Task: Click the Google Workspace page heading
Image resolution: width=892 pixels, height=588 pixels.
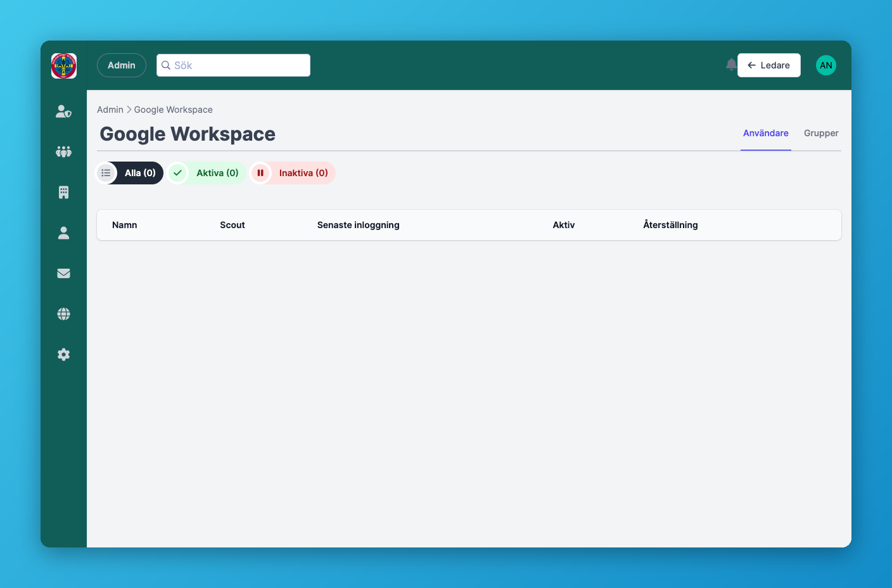Action: pyautogui.click(x=188, y=134)
